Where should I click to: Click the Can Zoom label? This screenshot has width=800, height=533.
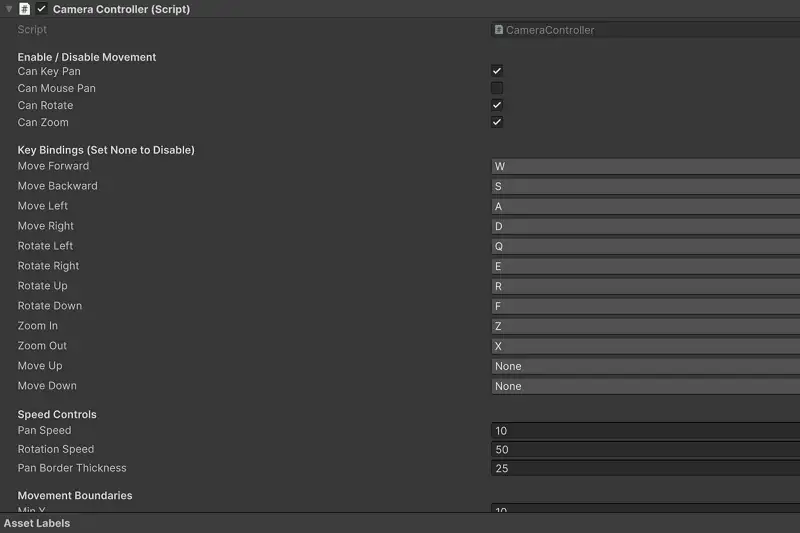pyautogui.click(x=43, y=122)
